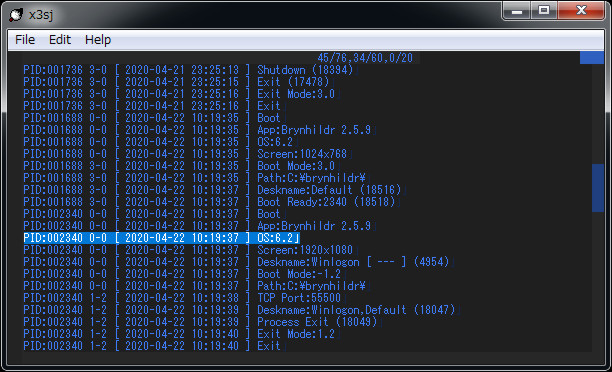
Task: Maximize the x3sj window
Action: pyautogui.click(x=544, y=11)
